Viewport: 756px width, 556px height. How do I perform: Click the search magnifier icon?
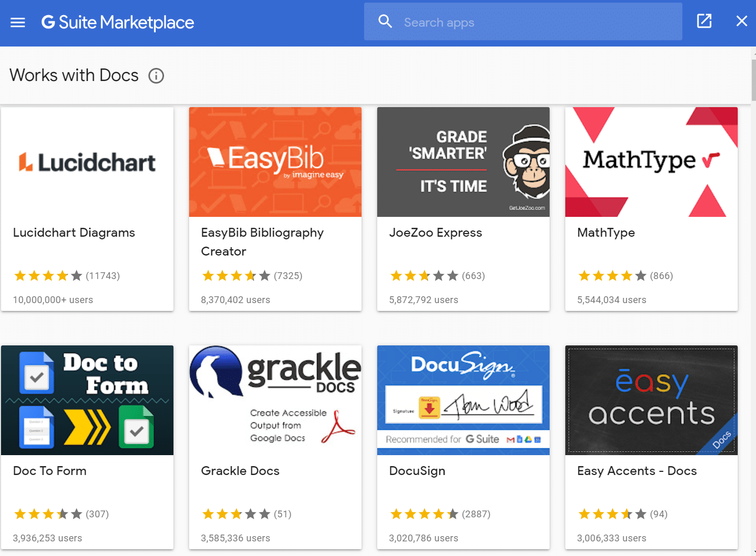pyautogui.click(x=385, y=21)
